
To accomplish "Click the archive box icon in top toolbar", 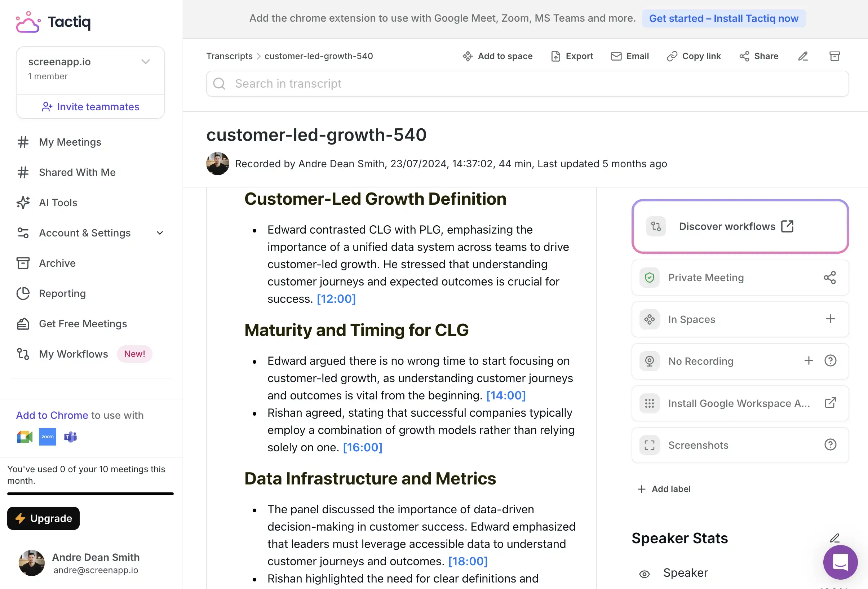I will [x=835, y=56].
